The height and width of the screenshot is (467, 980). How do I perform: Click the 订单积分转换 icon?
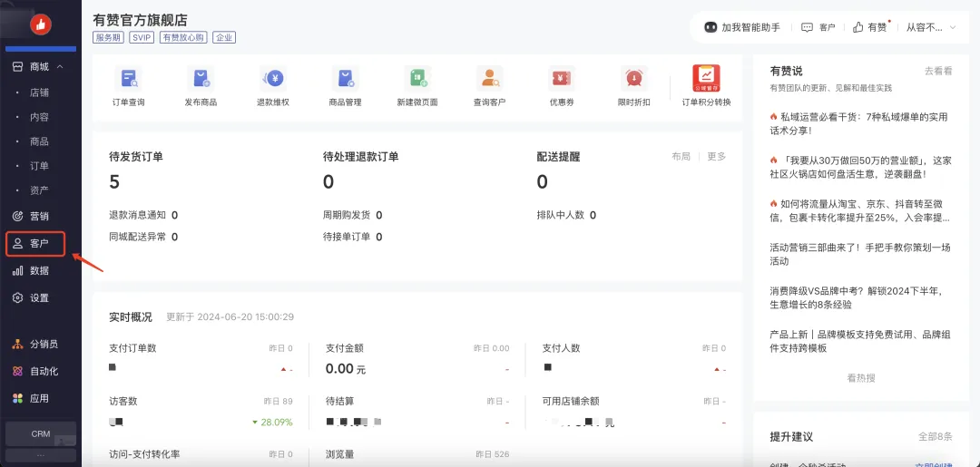click(706, 79)
